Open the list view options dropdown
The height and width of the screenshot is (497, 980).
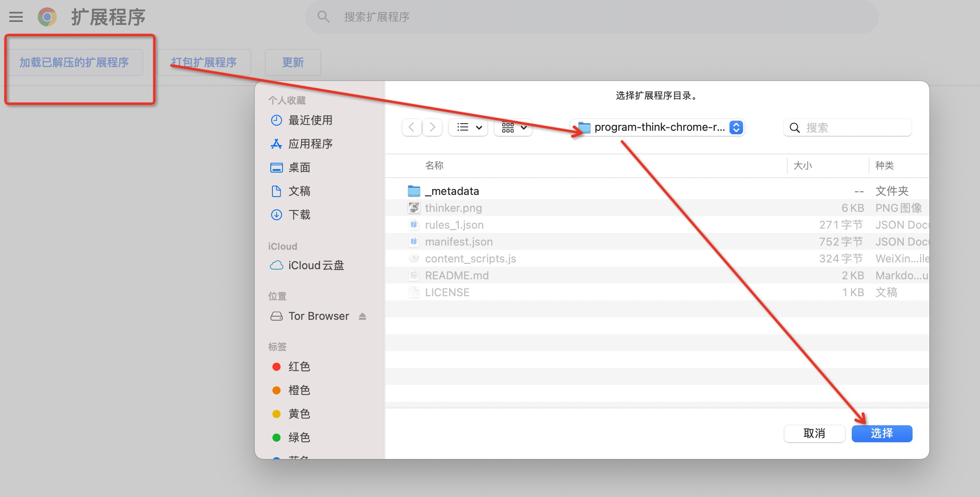[468, 127]
